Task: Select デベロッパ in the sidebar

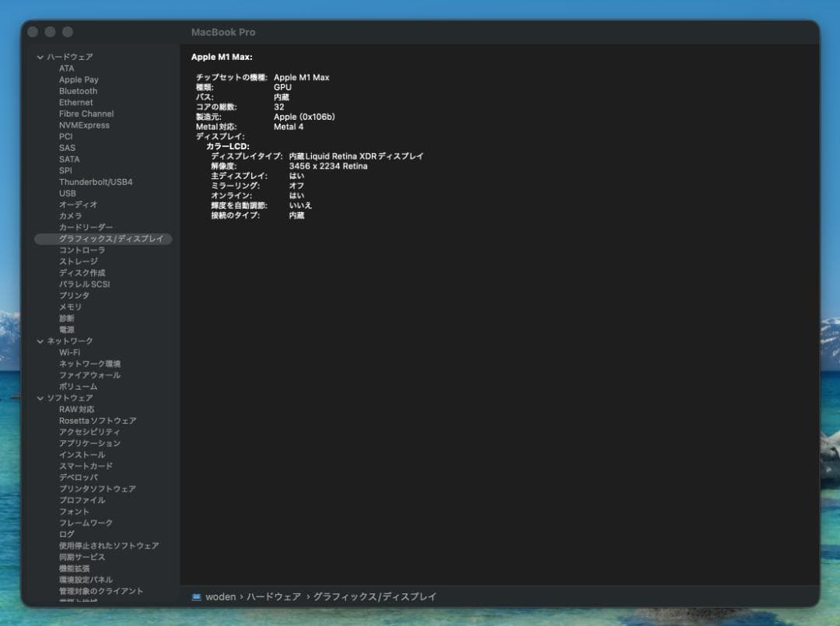Action: pyautogui.click(x=79, y=477)
